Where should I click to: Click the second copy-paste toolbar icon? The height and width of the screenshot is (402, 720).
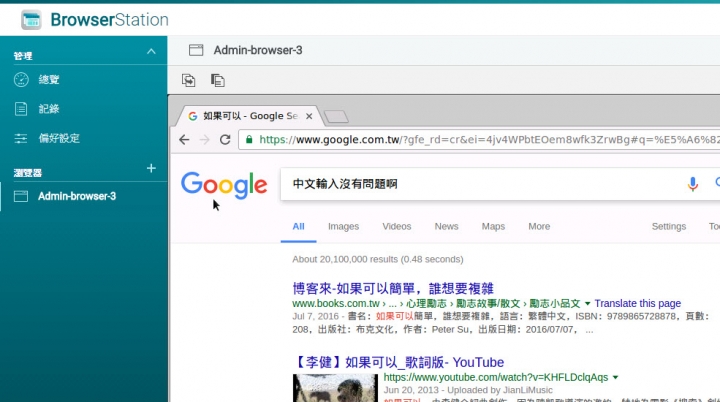coord(218,80)
